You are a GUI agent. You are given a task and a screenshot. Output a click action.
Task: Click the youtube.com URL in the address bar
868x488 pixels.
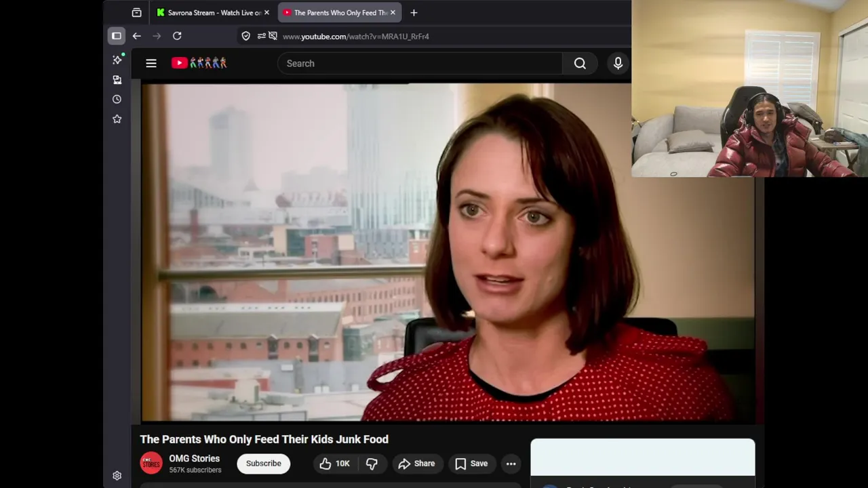point(355,36)
